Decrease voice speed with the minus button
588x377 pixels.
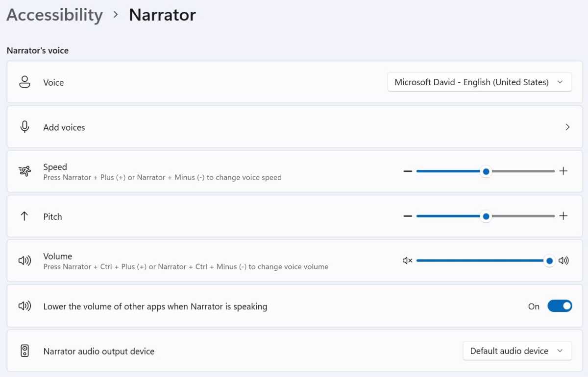pyautogui.click(x=408, y=171)
